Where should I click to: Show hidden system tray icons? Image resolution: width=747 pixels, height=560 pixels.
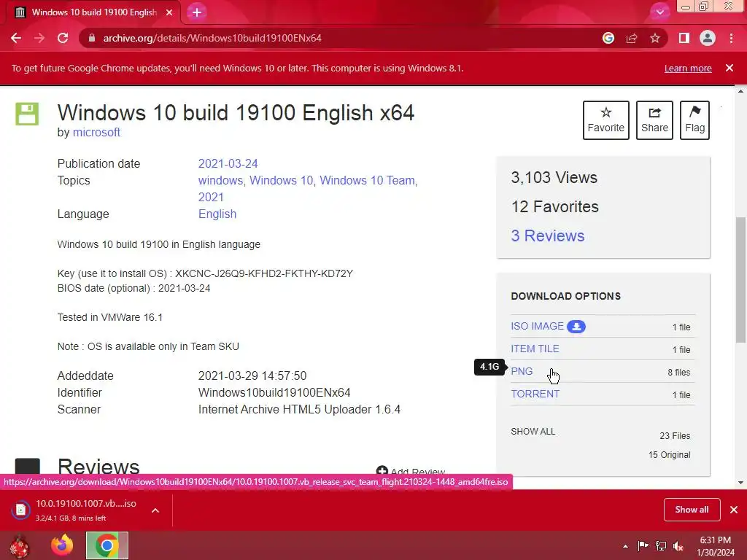[625, 546]
